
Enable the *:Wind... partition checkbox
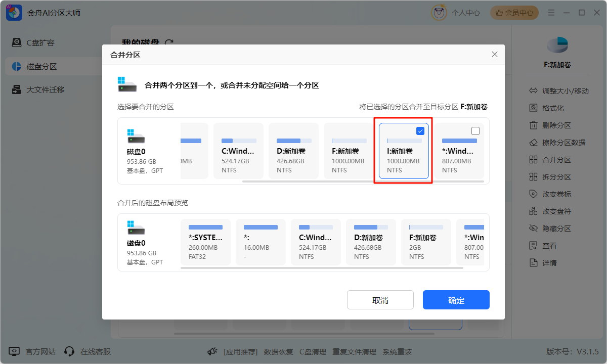[x=475, y=130]
